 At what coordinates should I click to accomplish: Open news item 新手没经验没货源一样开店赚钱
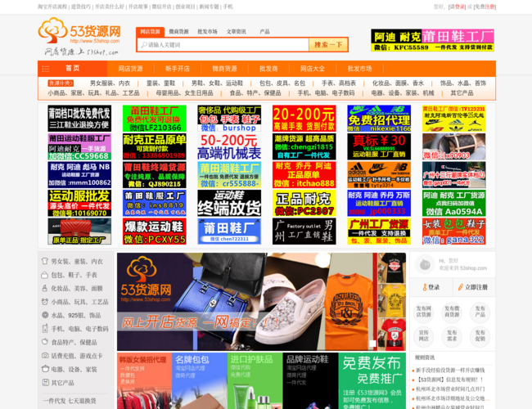[x=450, y=371]
